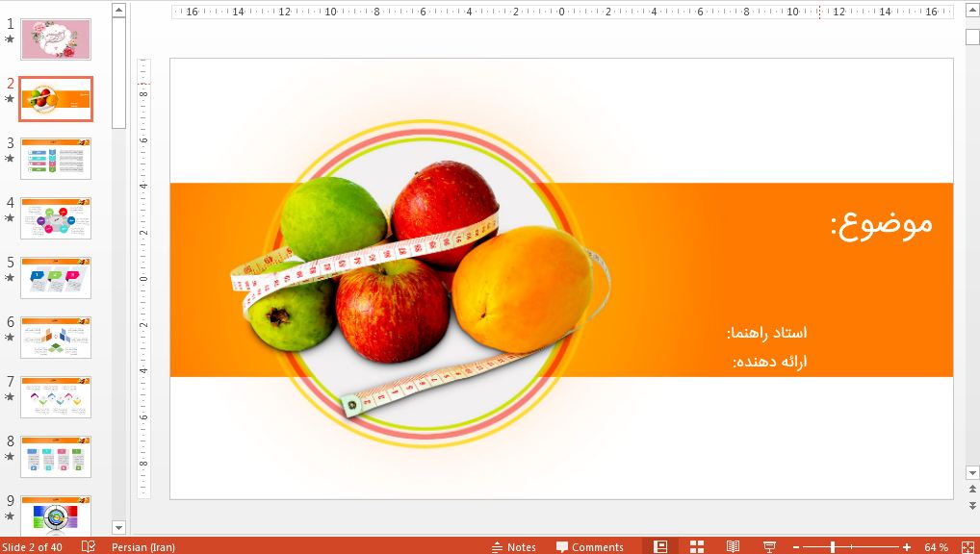The width and height of the screenshot is (980, 554).
Task: Toggle the Comments pane
Action: point(589,546)
